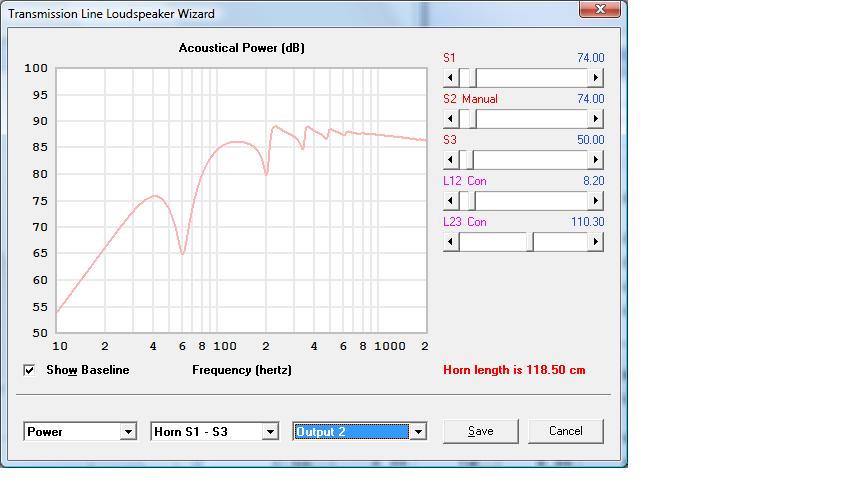866x490 pixels.
Task: Open the Horn S1 - S3 dropdown
Action: coord(270,431)
